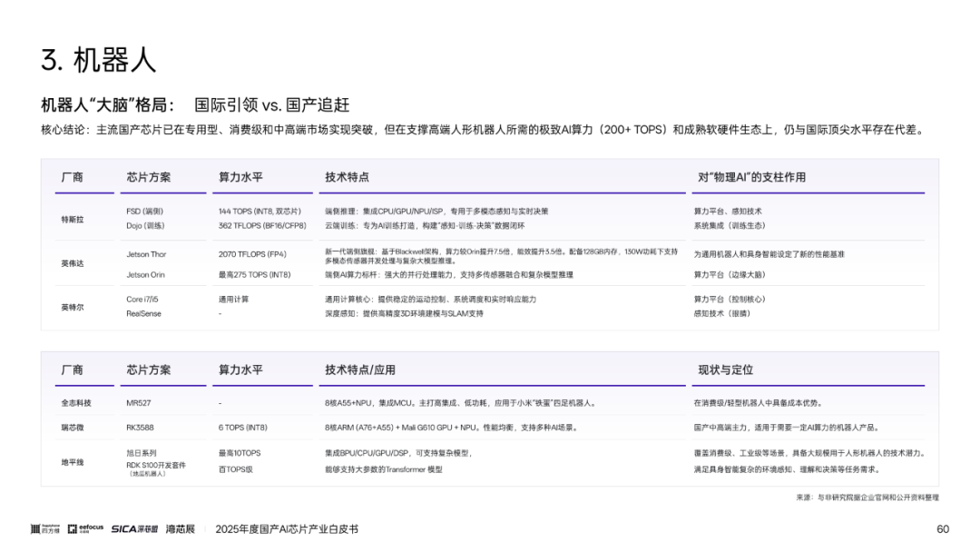Click the "6 TOPS (INT8)" value
This screenshot has height=552, width=980.
pyautogui.click(x=242, y=428)
